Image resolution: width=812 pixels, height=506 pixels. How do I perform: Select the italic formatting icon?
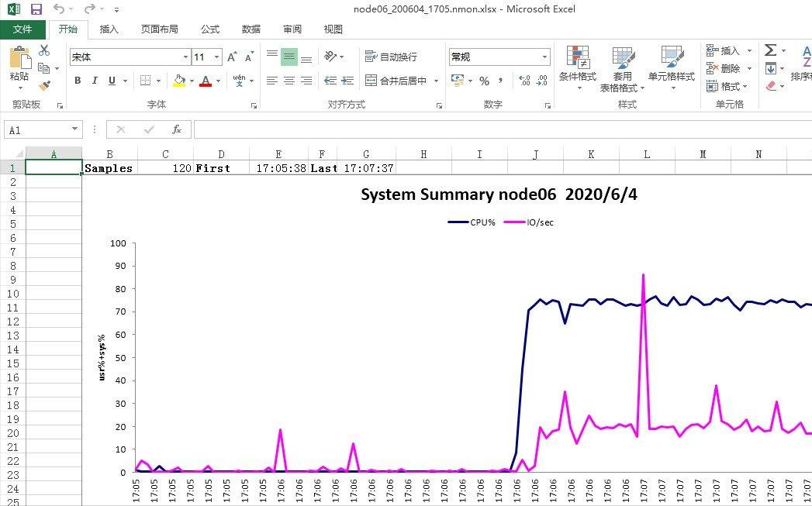point(94,80)
